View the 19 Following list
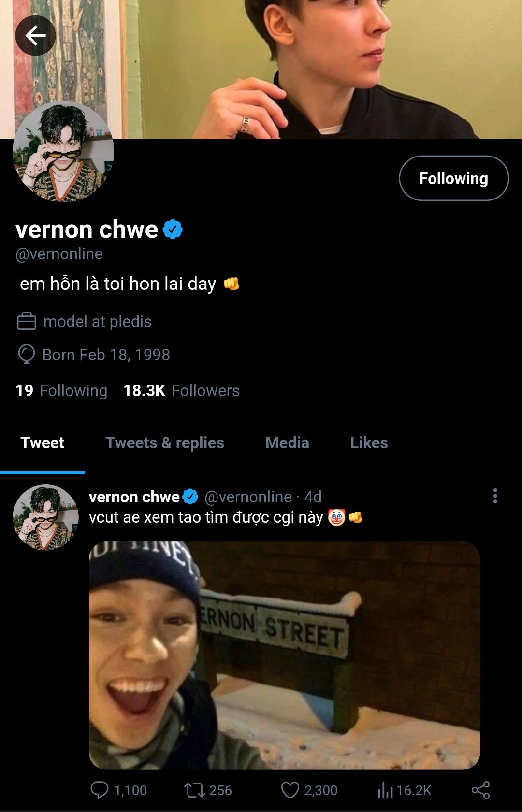 pyautogui.click(x=61, y=390)
